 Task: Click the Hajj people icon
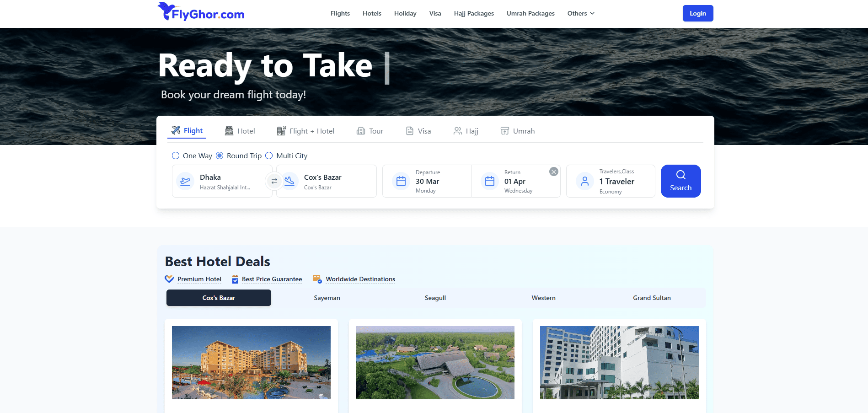(x=457, y=131)
